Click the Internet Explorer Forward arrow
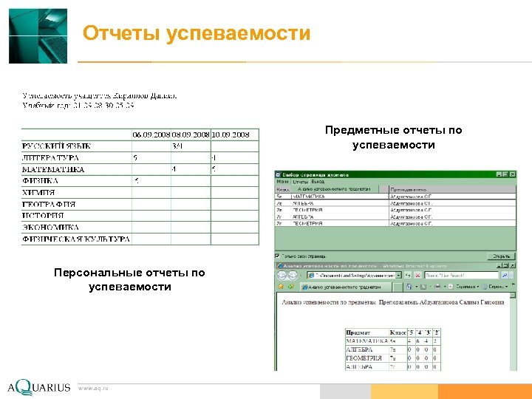The image size is (532, 399). pyautogui.click(x=293, y=276)
